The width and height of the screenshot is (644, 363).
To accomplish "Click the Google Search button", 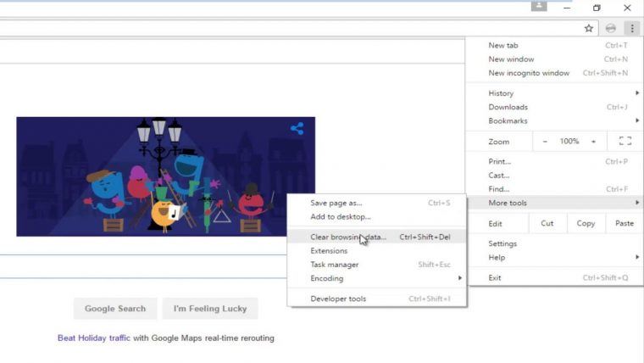I will coord(115,309).
